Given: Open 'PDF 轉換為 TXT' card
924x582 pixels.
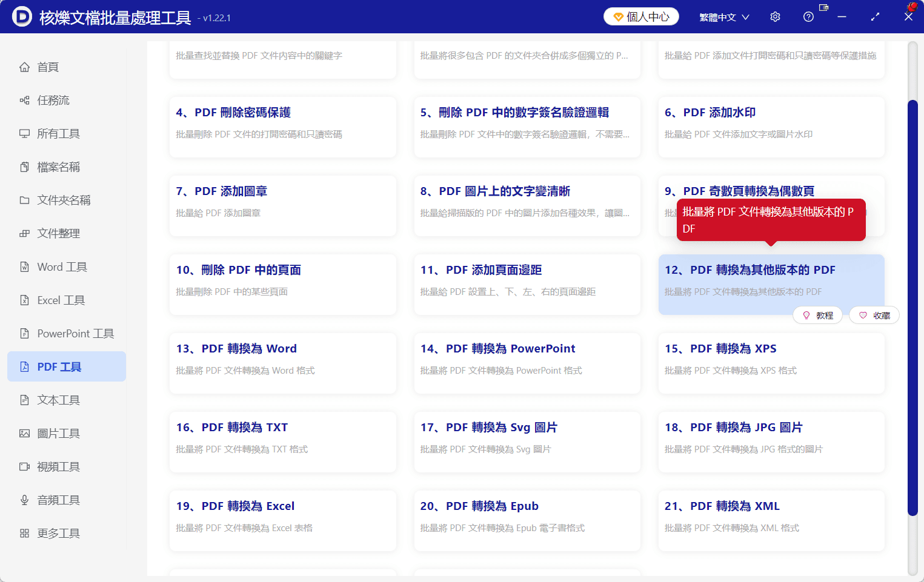Looking at the screenshot, I should click(283, 442).
